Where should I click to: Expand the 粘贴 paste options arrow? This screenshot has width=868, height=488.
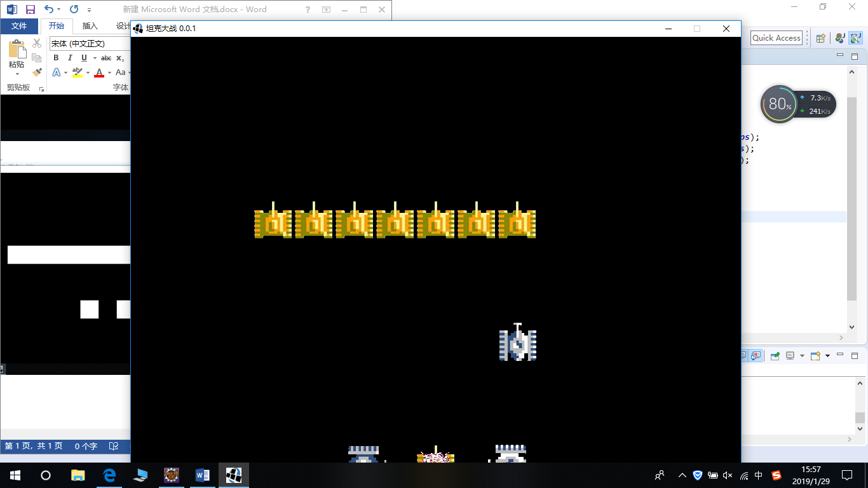(17, 74)
